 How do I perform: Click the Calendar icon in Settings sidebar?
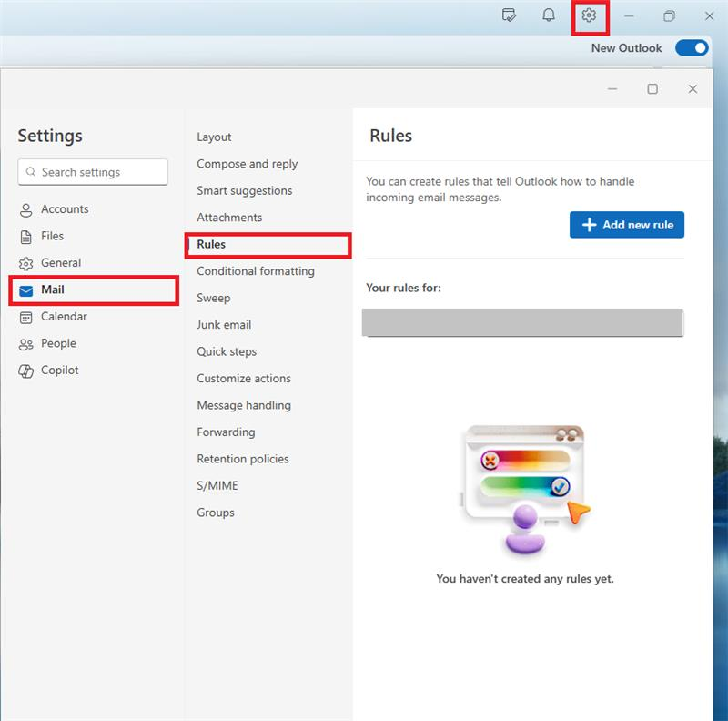click(x=26, y=318)
